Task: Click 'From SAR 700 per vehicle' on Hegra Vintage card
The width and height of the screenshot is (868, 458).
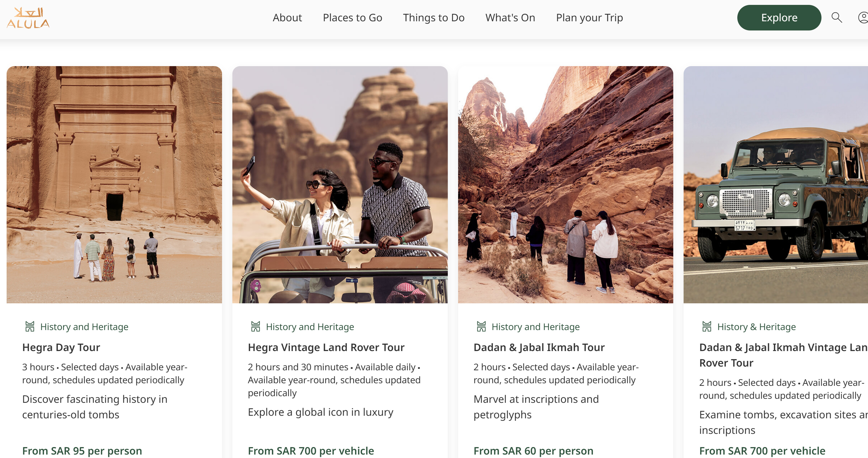Action: pyautogui.click(x=311, y=451)
